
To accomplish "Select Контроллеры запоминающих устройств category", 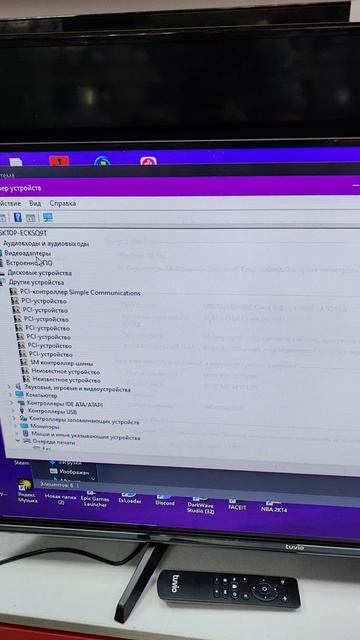I will [x=84, y=420].
